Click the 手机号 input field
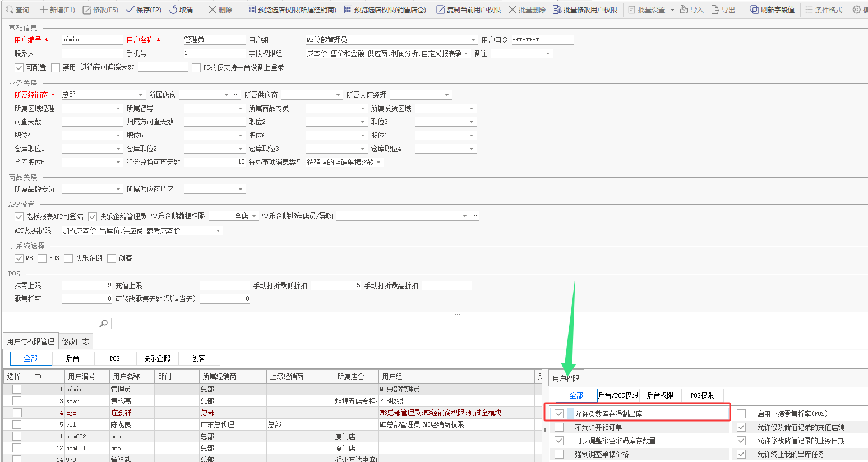The height and width of the screenshot is (462, 868). pyautogui.click(x=214, y=53)
